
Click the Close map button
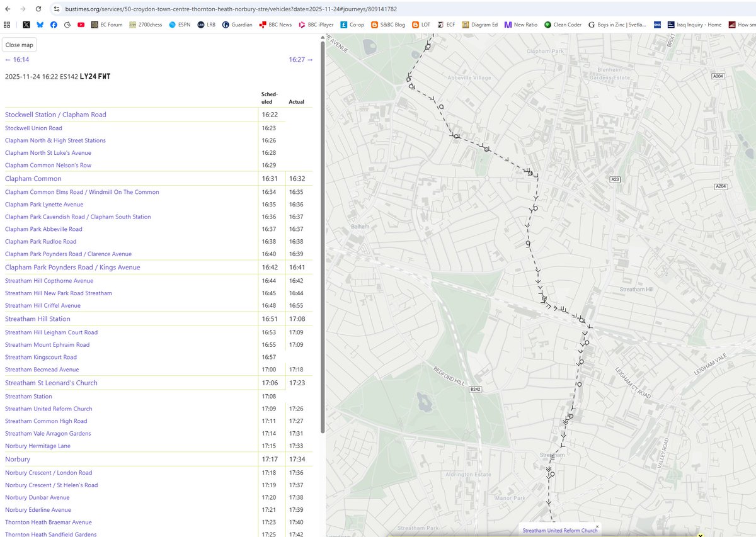(x=20, y=45)
